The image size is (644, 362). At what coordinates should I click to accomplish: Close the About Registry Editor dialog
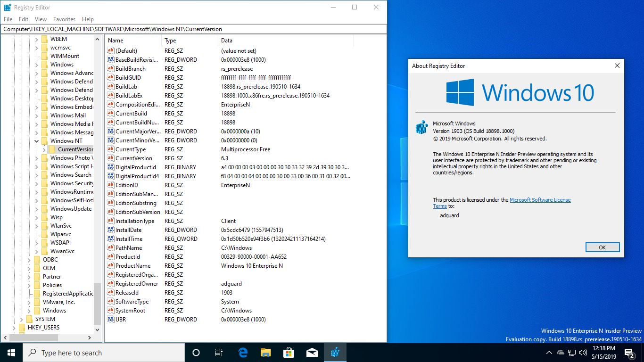pos(617,66)
